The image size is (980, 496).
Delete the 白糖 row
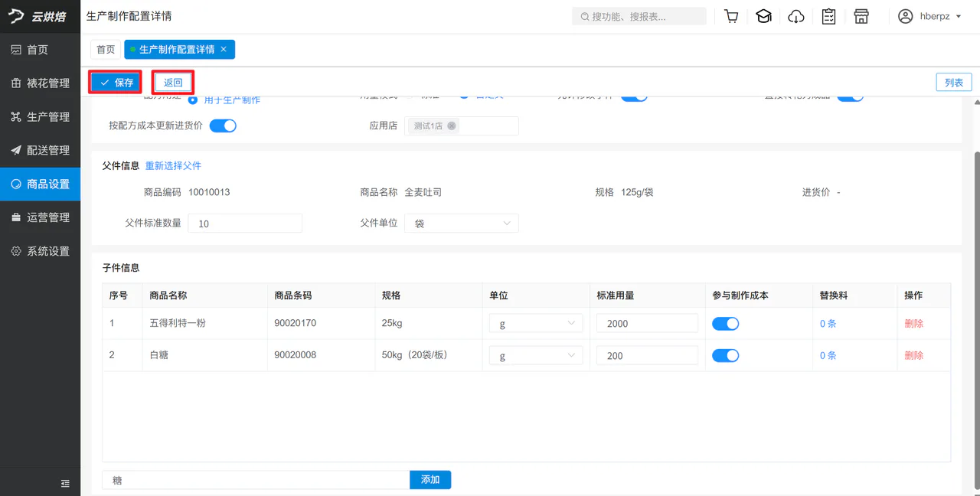pyautogui.click(x=914, y=355)
